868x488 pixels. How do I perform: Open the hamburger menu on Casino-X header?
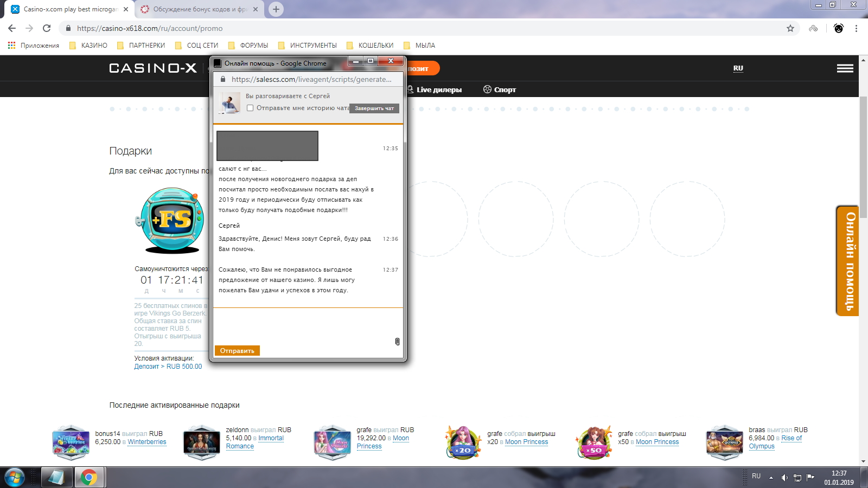[x=845, y=68]
